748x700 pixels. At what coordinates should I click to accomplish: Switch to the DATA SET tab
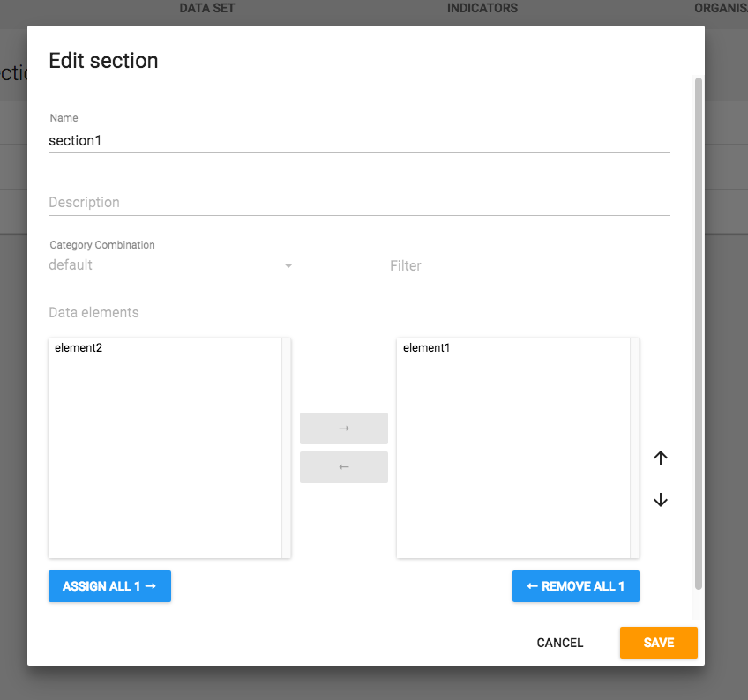[x=207, y=8]
